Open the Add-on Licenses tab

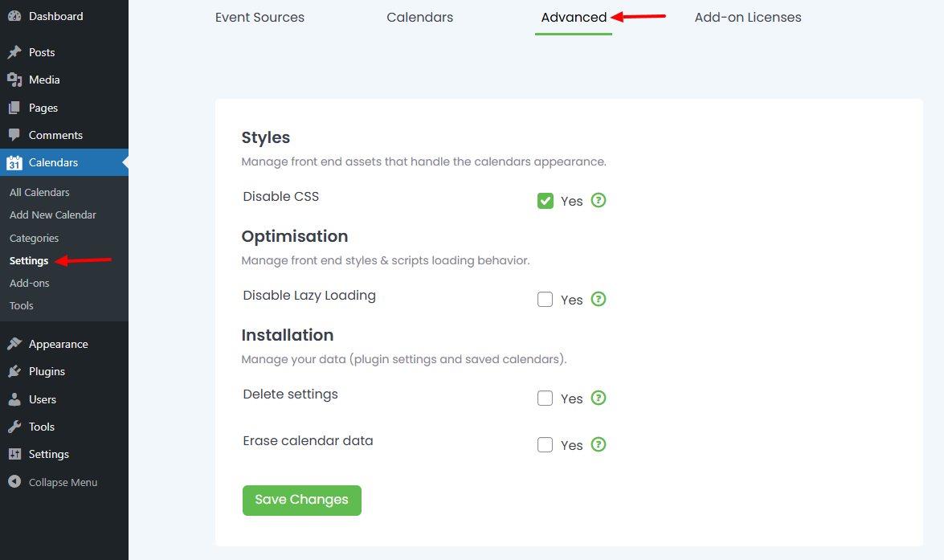(747, 17)
